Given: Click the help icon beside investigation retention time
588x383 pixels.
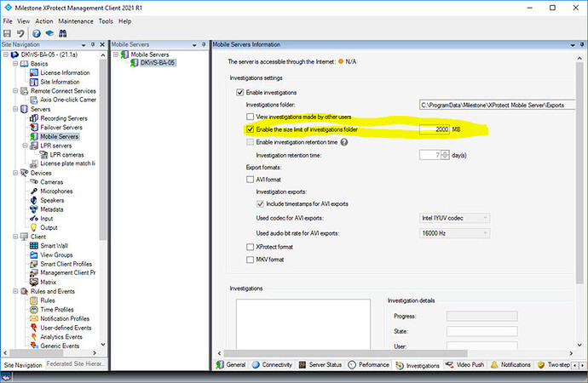Looking at the screenshot, I should tap(344, 141).
